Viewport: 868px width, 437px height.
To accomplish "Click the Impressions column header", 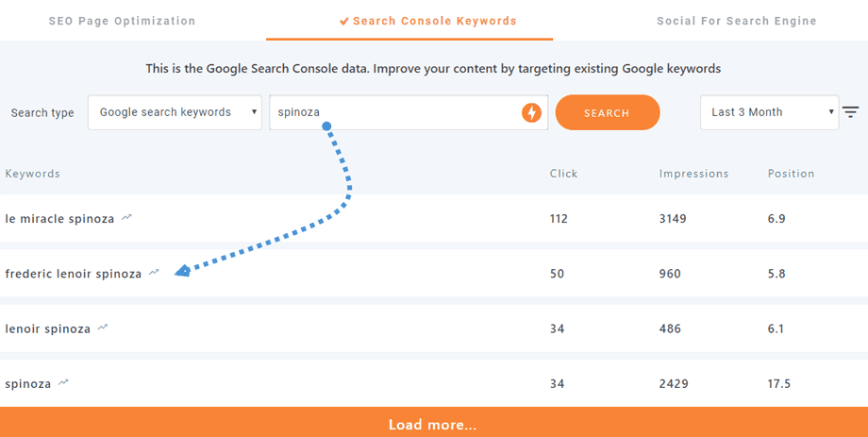I will pos(693,174).
